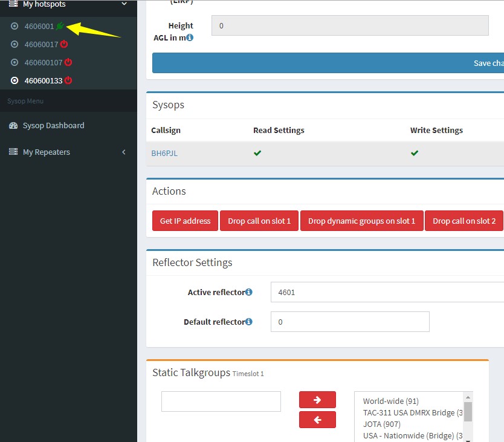Viewport: 504px width, 442px height.
Task: Click the green plug icon beside 4606001
Action: pyautogui.click(x=60, y=26)
